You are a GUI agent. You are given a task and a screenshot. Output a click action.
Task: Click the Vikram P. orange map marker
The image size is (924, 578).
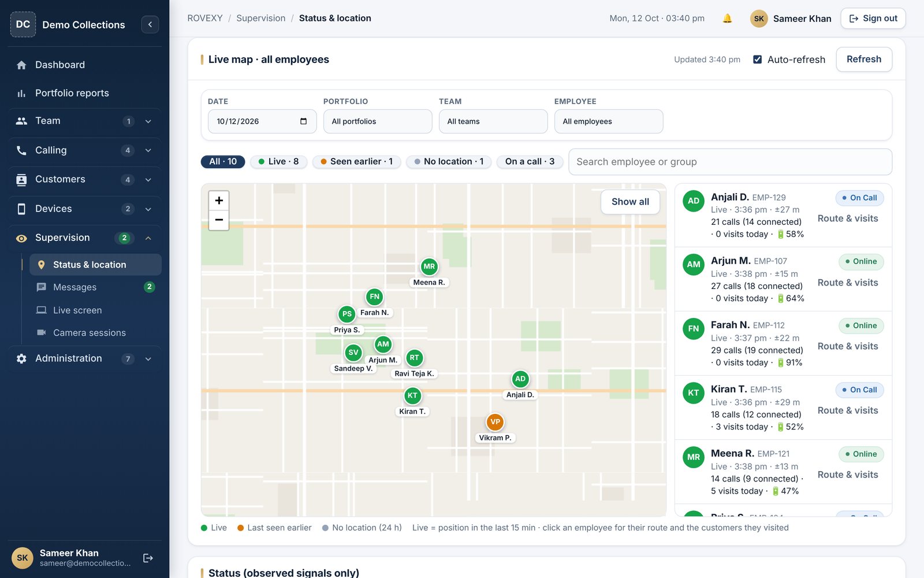coord(495,422)
